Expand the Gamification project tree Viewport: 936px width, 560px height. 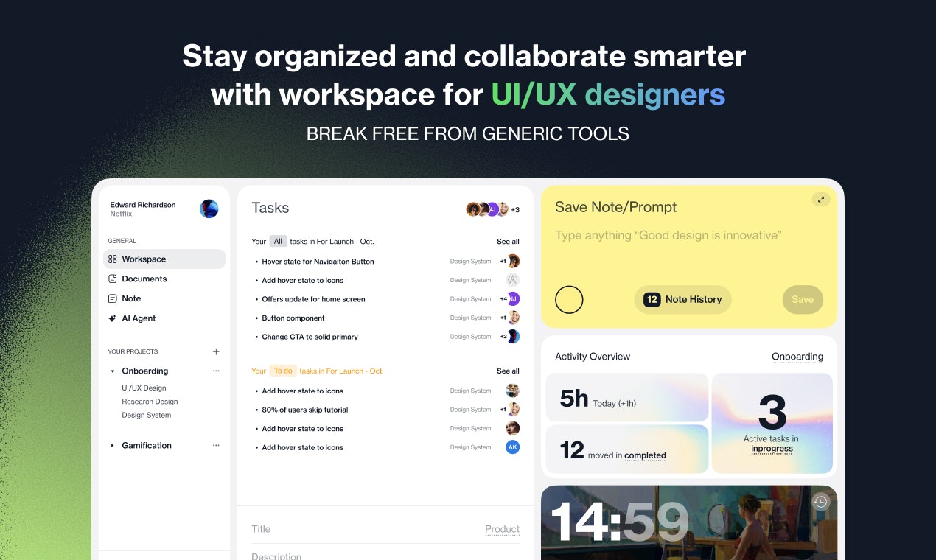coord(113,446)
